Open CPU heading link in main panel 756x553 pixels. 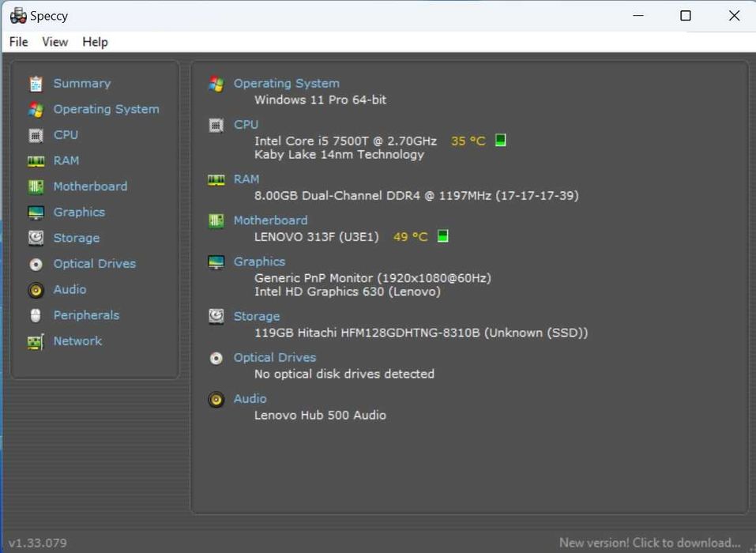(x=246, y=124)
